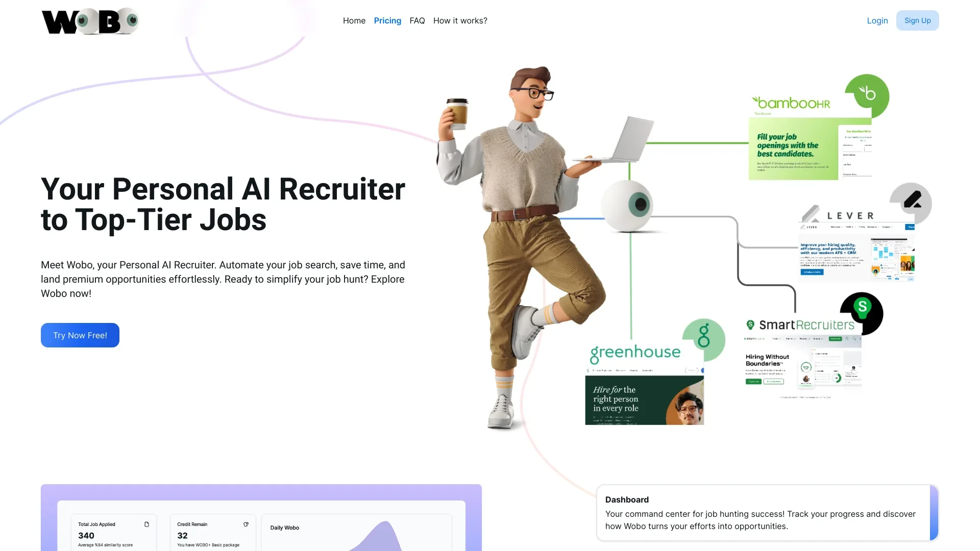Click the How it works? menu item
This screenshot has width=980, height=551.
pyautogui.click(x=460, y=20)
